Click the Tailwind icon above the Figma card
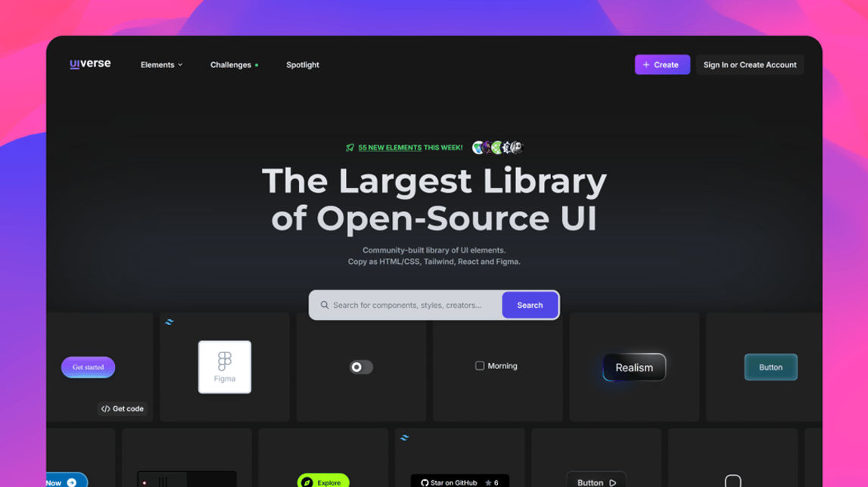Screen dimensions: 868x487 coord(170,321)
